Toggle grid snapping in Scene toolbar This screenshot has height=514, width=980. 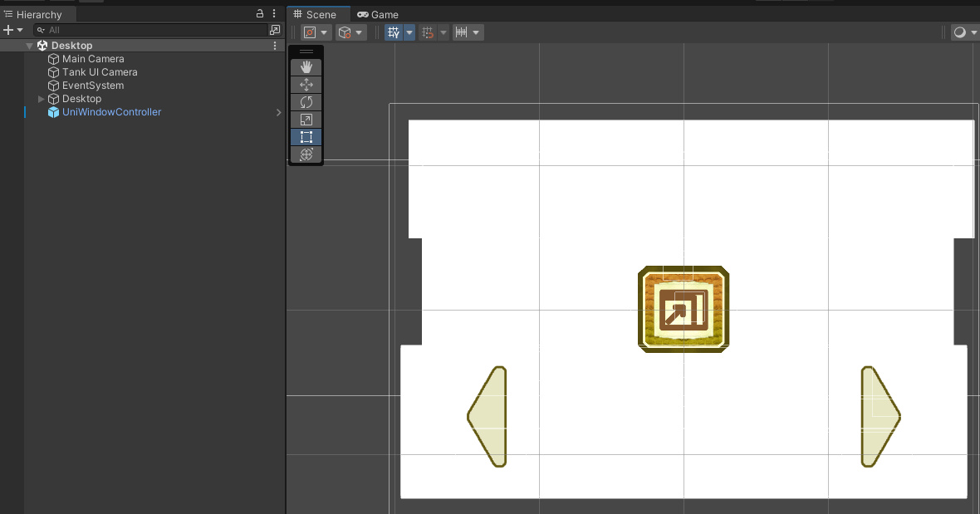pyautogui.click(x=429, y=32)
